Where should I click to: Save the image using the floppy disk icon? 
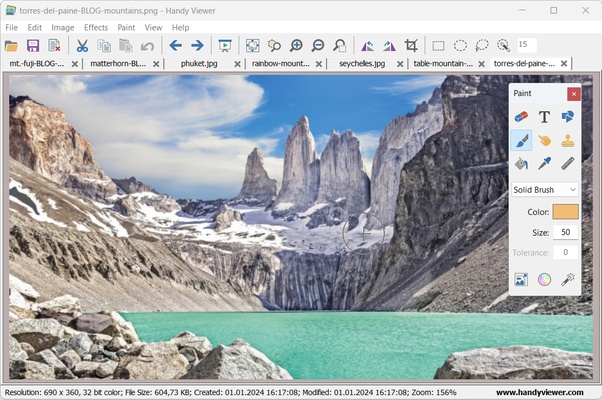tap(33, 45)
